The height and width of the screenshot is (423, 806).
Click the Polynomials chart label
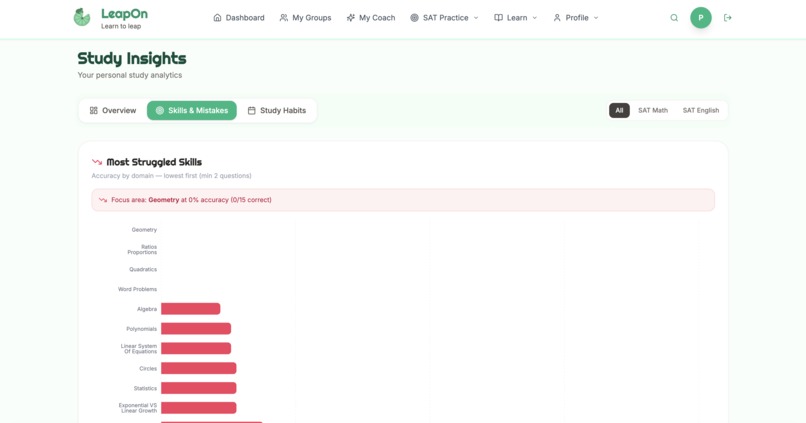(141, 329)
